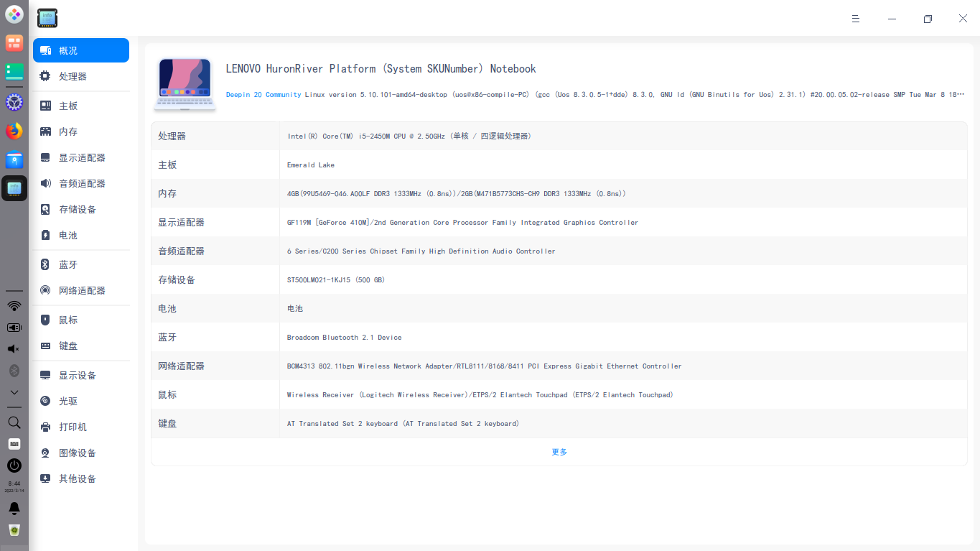The width and height of the screenshot is (980, 551).
Task: Restore down the Device Manager window
Action: (x=928, y=19)
